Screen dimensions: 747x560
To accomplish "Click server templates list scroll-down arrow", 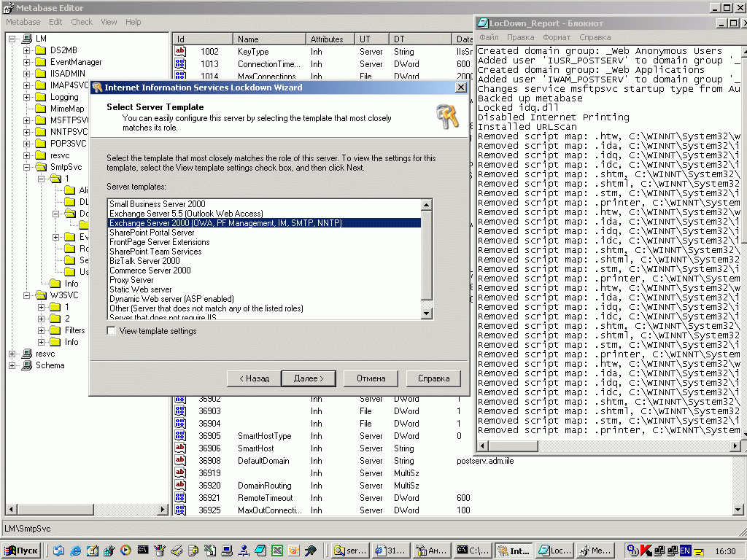I will point(427,314).
